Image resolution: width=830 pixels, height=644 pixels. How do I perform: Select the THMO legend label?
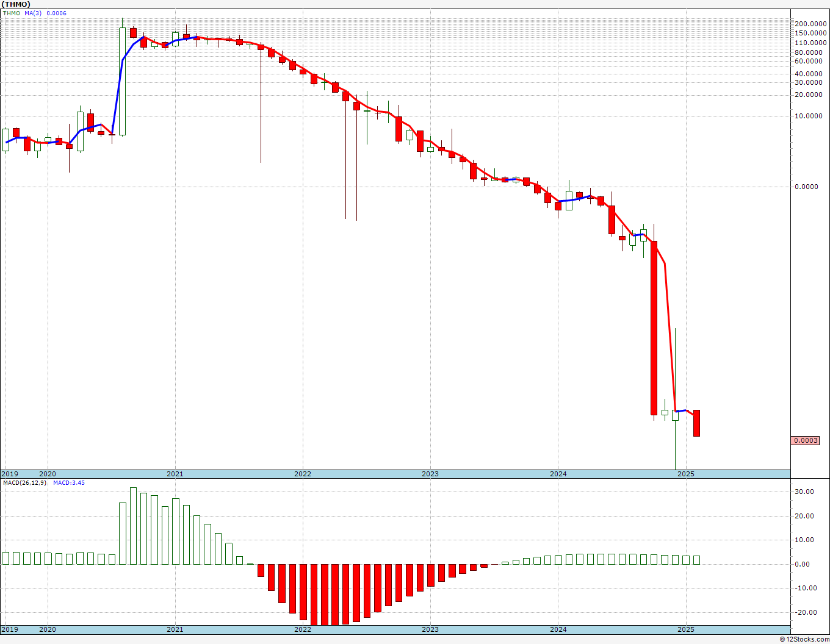tap(12, 13)
